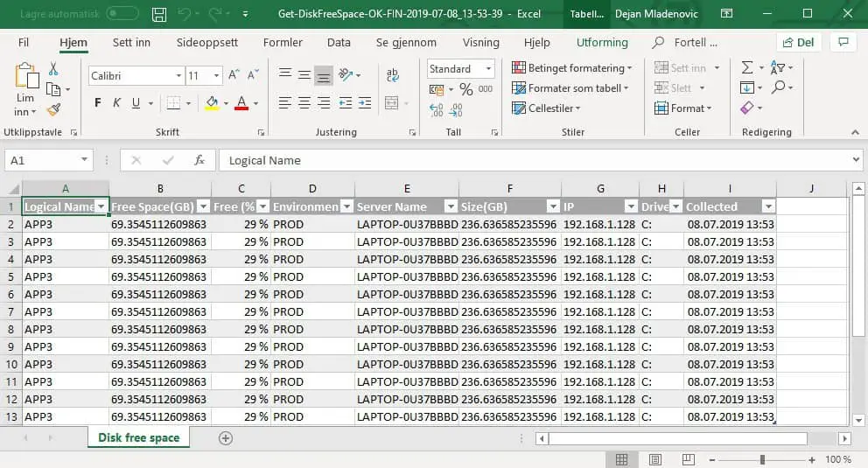The height and width of the screenshot is (468, 868).
Task: Collapse the ribbon with the chevron
Action: click(855, 132)
